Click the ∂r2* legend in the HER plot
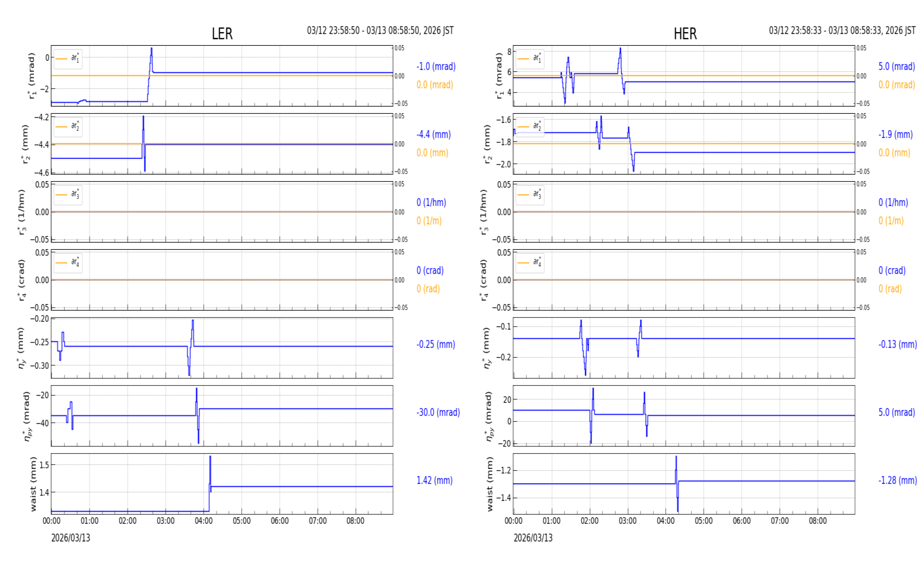Image resolution: width=924 pixels, height=565 pixels. point(530,127)
